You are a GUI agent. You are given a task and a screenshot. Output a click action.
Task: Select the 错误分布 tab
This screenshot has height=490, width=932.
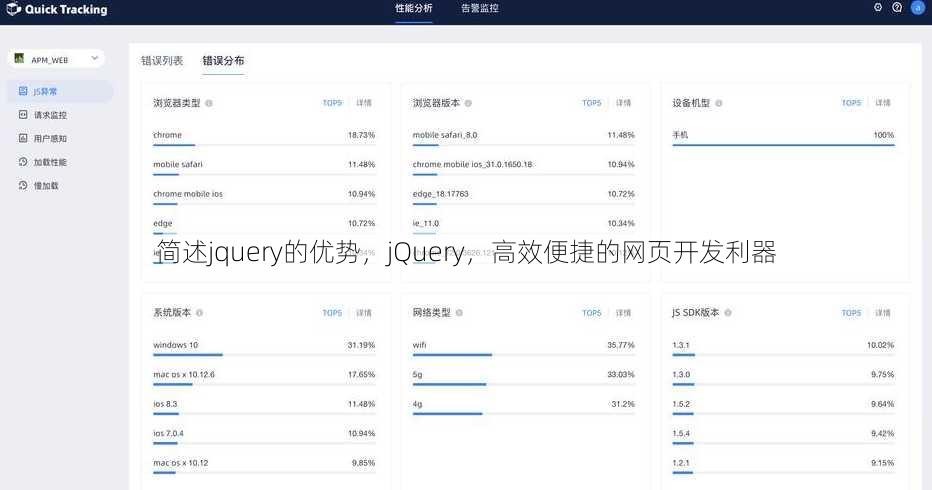(x=223, y=61)
